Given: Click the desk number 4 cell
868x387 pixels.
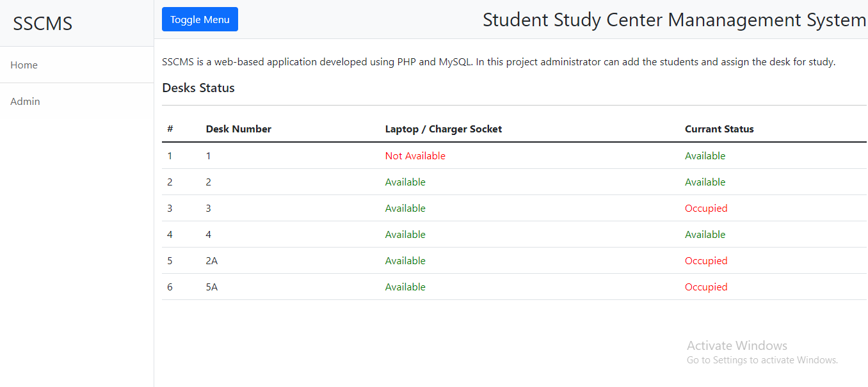Looking at the screenshot, I should pos(209,235).
